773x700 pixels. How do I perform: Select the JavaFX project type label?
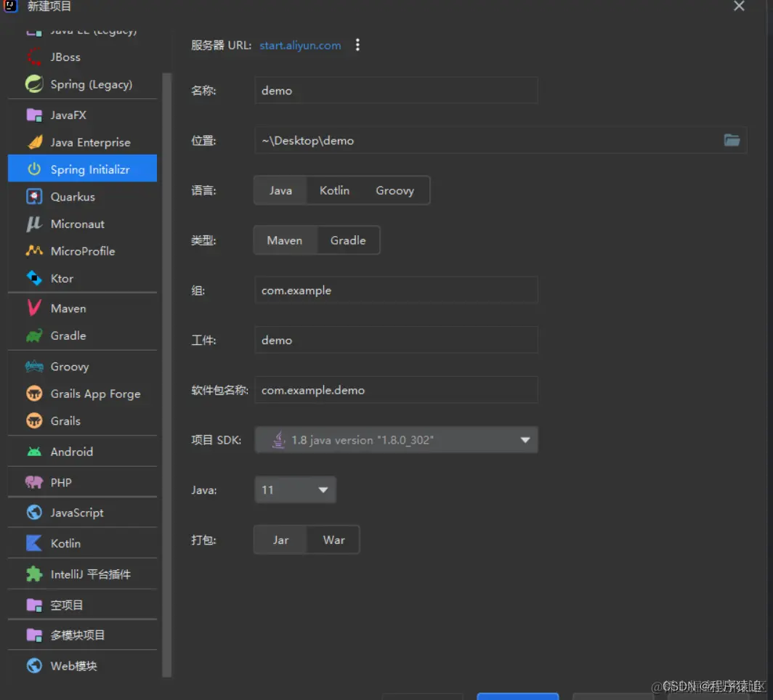click(68, 115)
